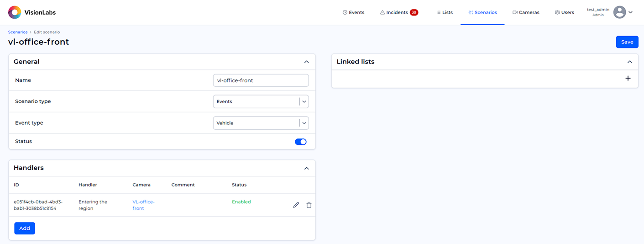Click the Name input field

point(261,80)
